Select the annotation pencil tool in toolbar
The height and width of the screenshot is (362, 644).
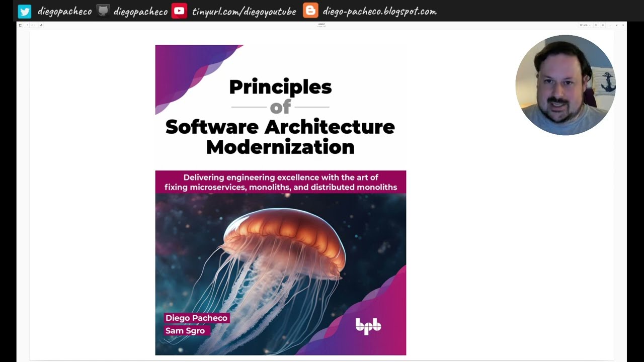click(x=41, y=25)
